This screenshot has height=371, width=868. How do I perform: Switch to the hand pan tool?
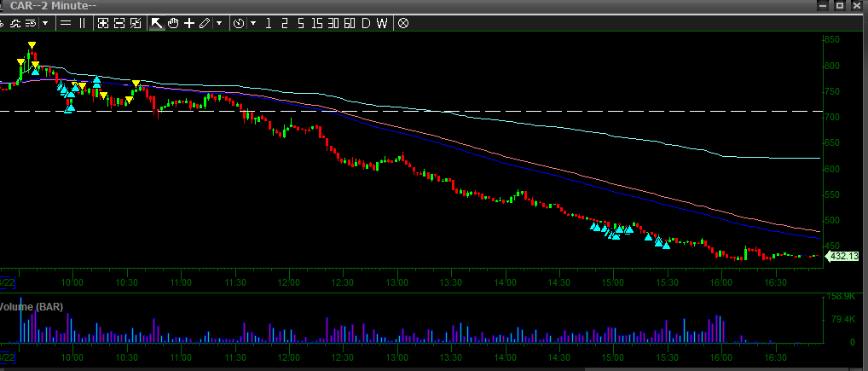click(x=173, y=23)
